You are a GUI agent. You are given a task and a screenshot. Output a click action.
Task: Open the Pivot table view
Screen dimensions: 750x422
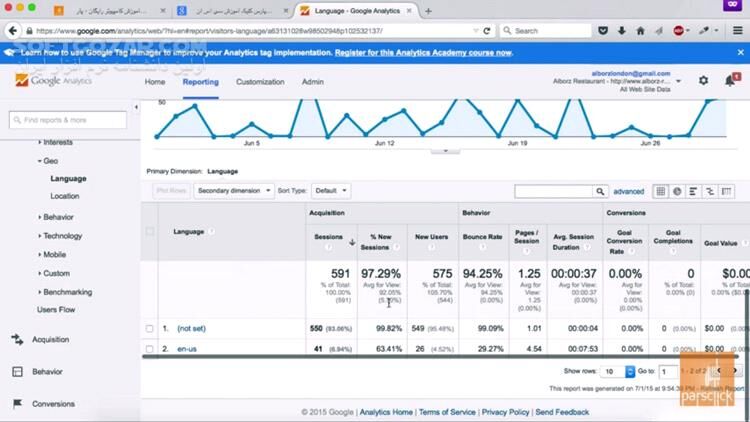coord(727,191)
